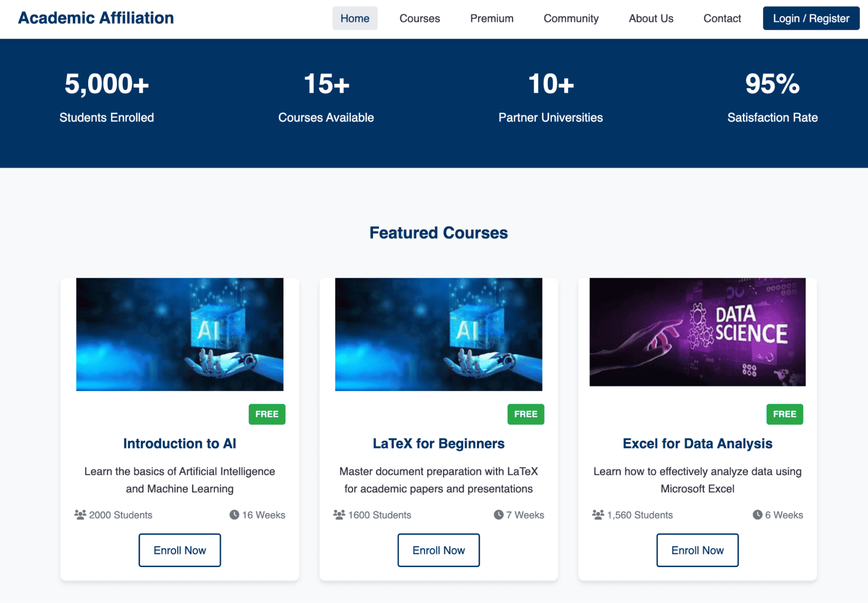
Task: Open the Introduction to AI title link
Action: coord(179,443)
